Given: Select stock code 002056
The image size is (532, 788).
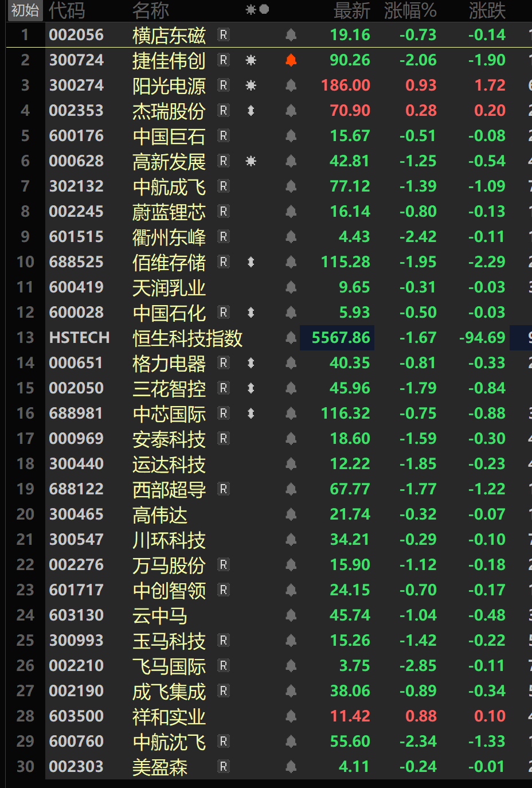Looking at the screenshot, I should point(76,35).
